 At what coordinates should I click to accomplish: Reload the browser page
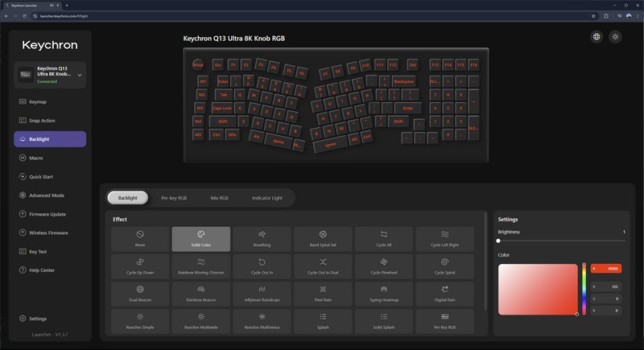[x=24, y=16]
